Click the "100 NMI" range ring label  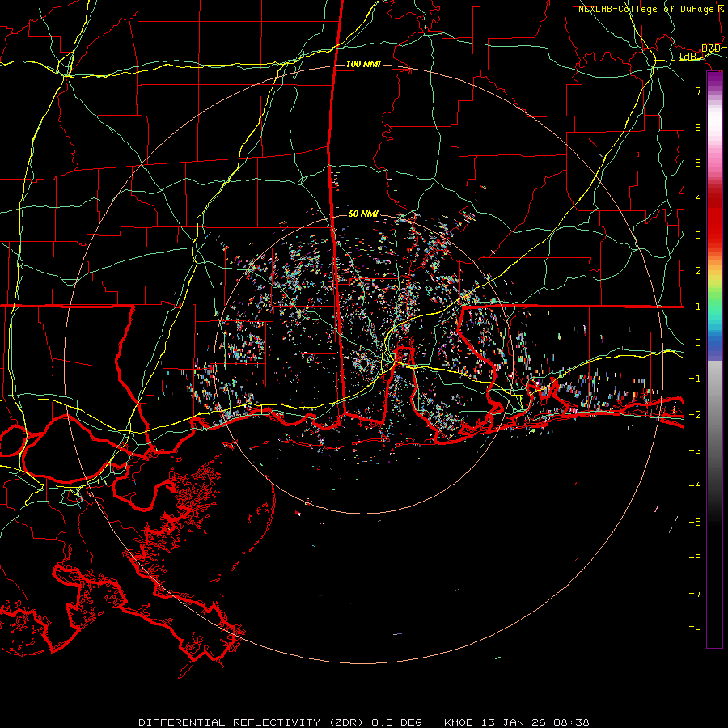click(363, 64)
